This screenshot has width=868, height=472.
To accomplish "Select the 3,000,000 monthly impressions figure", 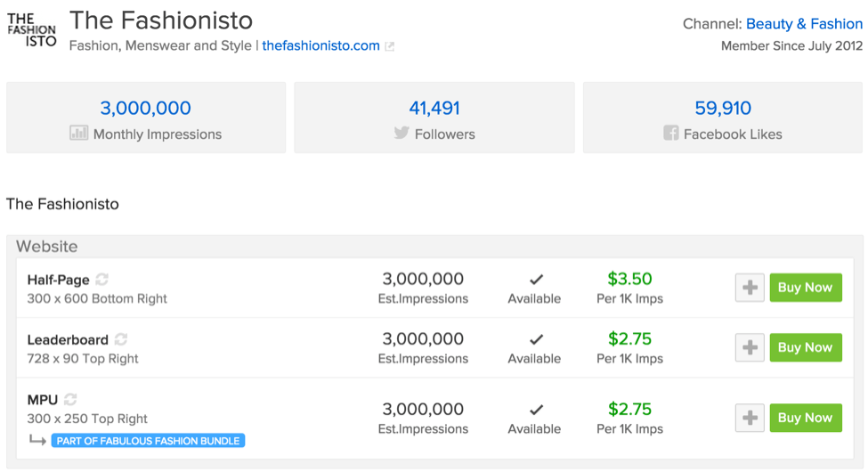I will click(146, 108).
